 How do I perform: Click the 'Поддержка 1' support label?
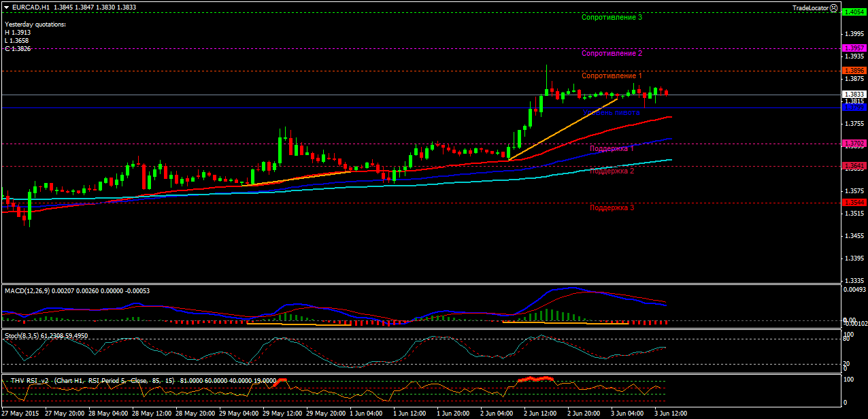[612, 148]
